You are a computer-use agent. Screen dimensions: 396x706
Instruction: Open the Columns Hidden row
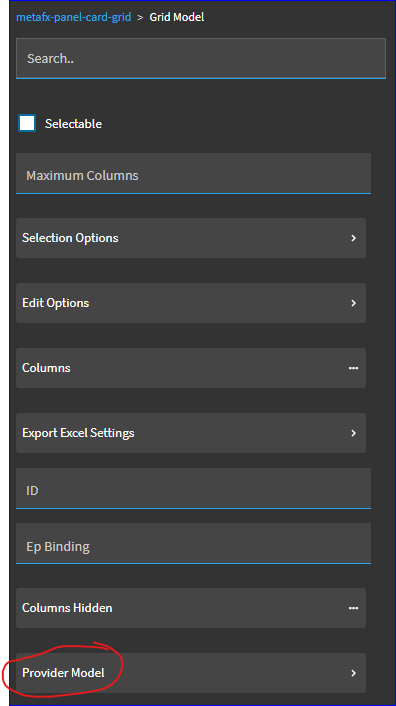tap(191, 608)
